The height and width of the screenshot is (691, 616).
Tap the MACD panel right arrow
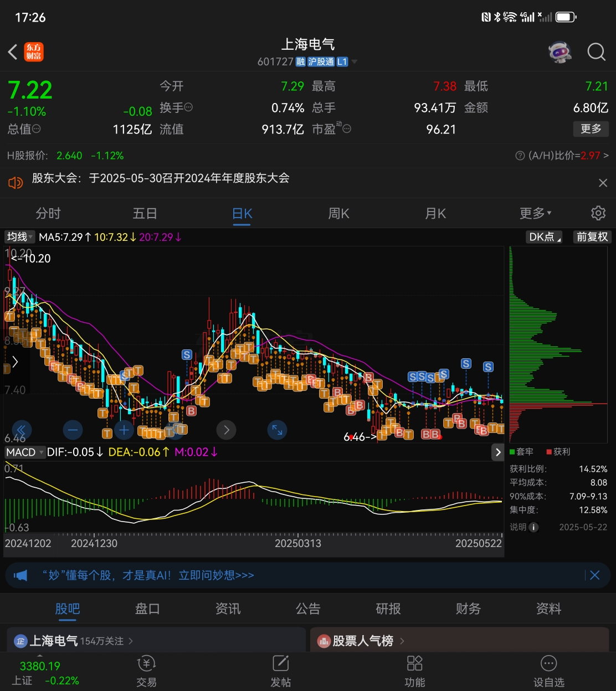[498, 452]
